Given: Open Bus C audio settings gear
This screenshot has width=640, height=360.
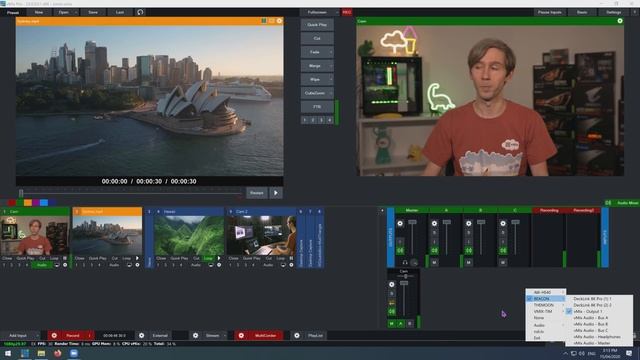Looking at the screenshot, I should (503, 223).
